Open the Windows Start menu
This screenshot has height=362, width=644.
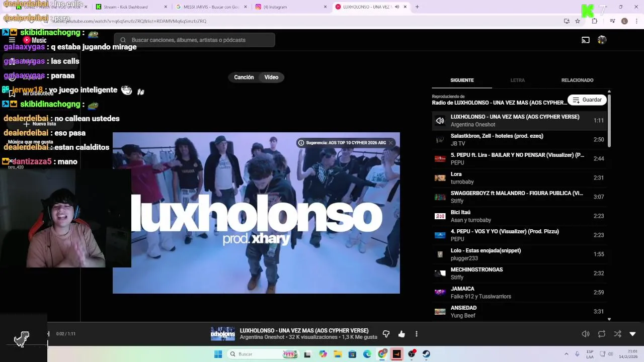[x=218, y=354]
